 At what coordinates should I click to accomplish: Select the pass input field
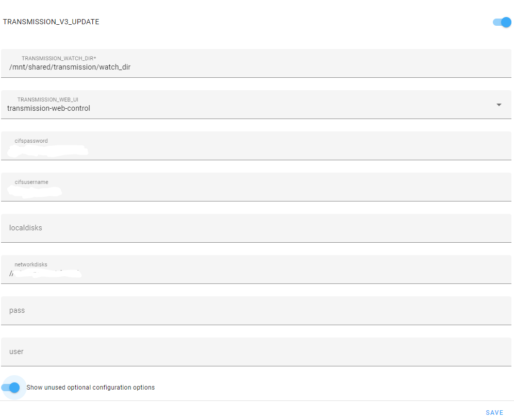click(x=206, y=310)
